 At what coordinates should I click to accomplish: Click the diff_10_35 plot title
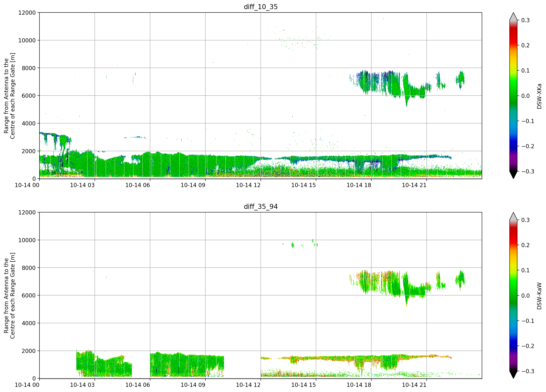pos(261,7)
